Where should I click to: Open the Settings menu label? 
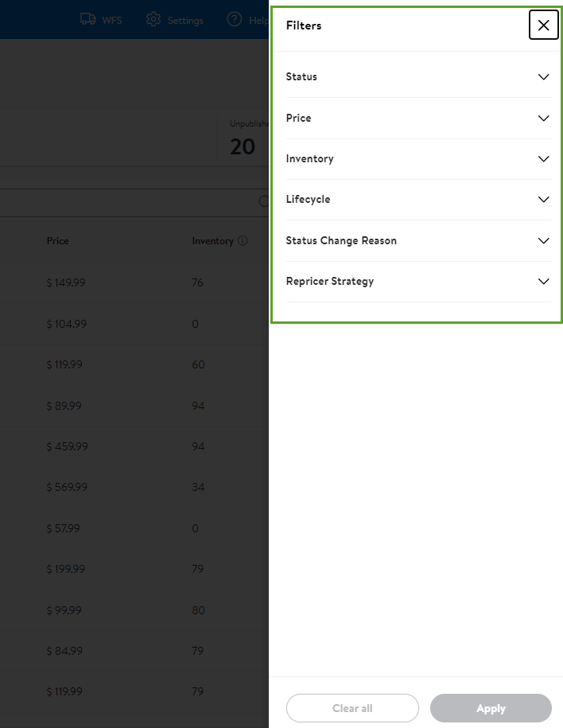185,21
